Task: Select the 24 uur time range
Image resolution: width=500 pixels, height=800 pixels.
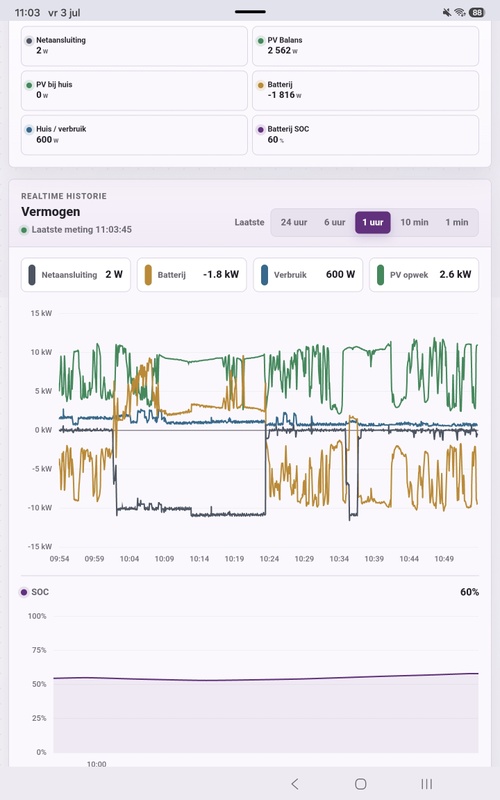Action: tap(294, 222)
